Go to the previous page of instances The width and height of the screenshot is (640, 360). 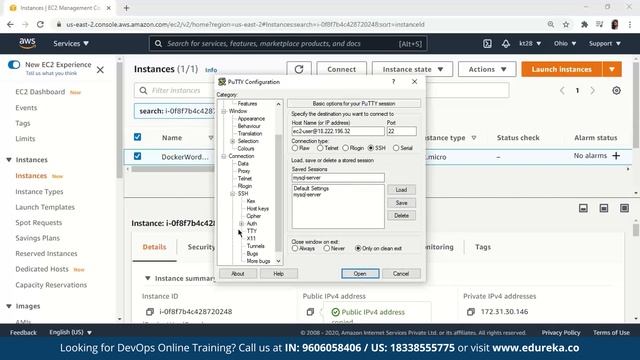click(562, 91)
